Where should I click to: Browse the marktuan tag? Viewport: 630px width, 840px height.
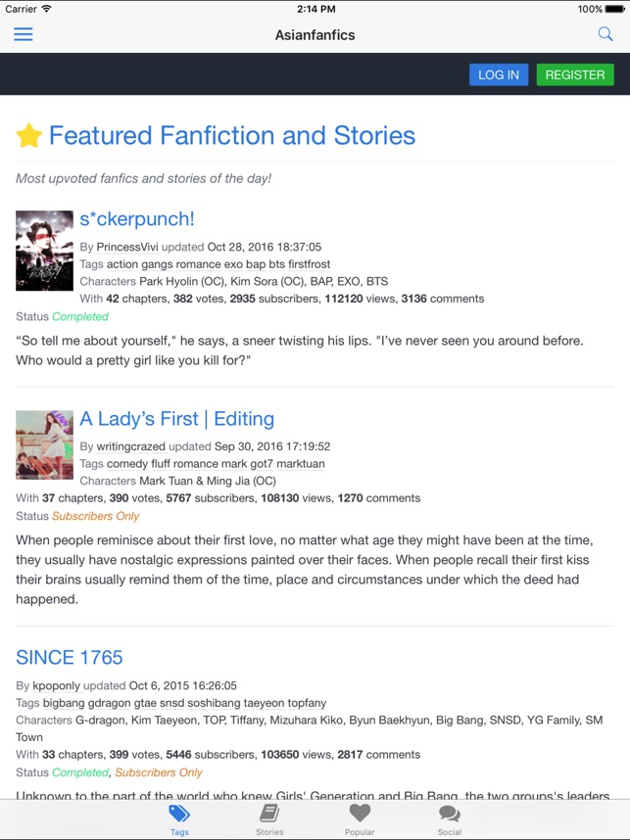tap(301, 464)
